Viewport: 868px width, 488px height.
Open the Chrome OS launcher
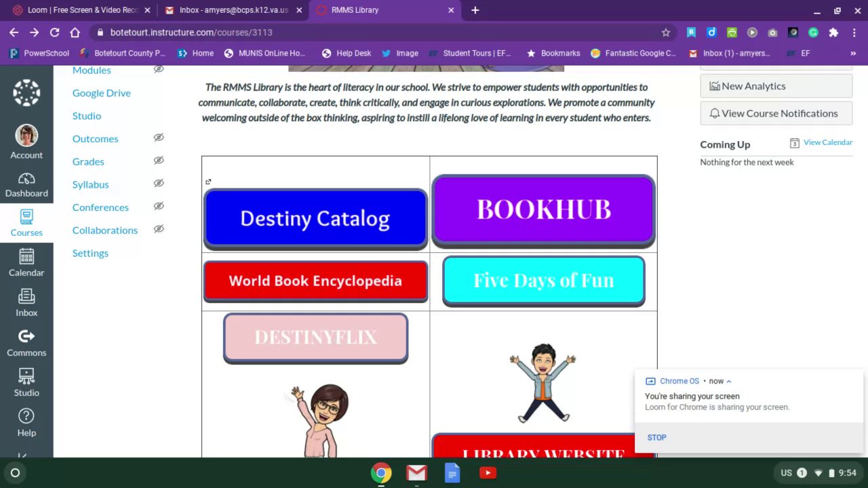pos(15,472)
